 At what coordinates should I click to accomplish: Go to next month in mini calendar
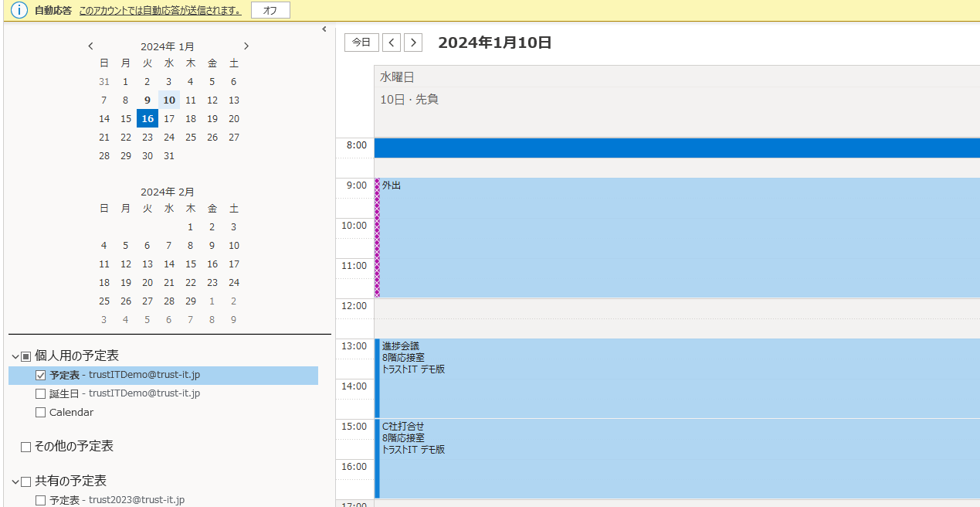(x=246, y=46)
